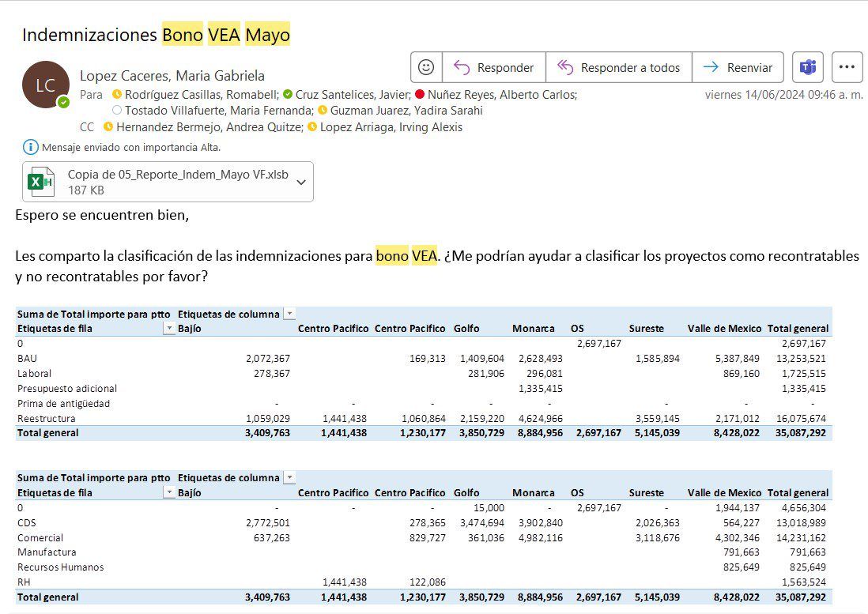Click red presence dot for Nuñez Reyes
This screenshot has width=868, height=614.
click(x=420, y=94)
